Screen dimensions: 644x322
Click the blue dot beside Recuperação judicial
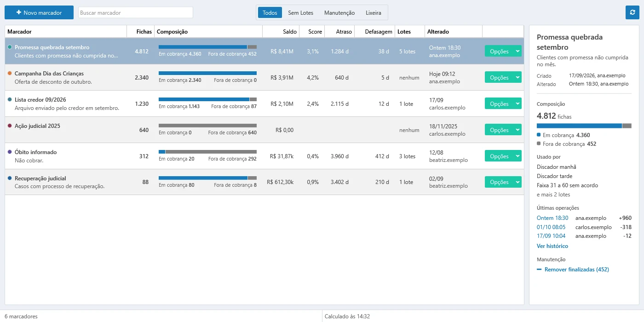click(10, 178)
